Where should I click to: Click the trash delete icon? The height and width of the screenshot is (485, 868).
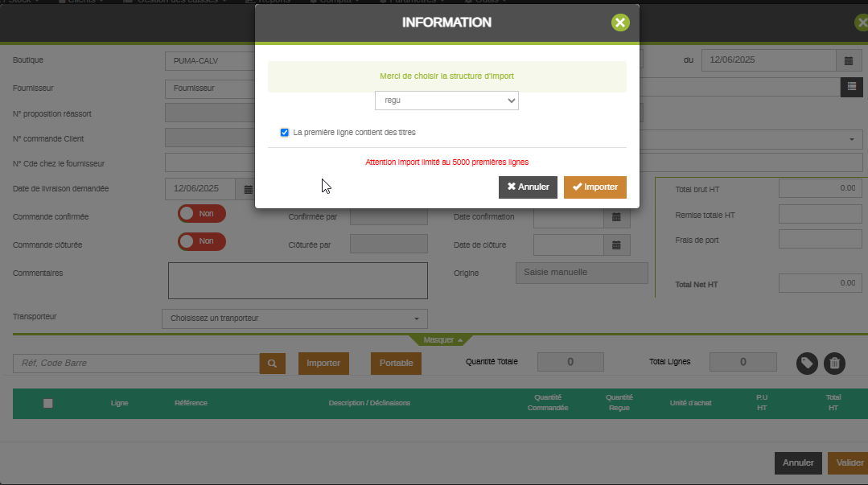[835, 364]
